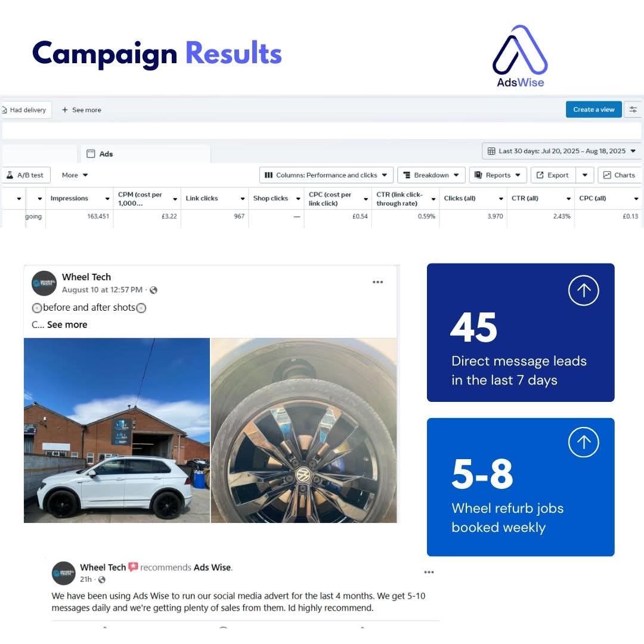Click See more filters
Viewport: 644px width, 644px height.
[x=81, y=110]
